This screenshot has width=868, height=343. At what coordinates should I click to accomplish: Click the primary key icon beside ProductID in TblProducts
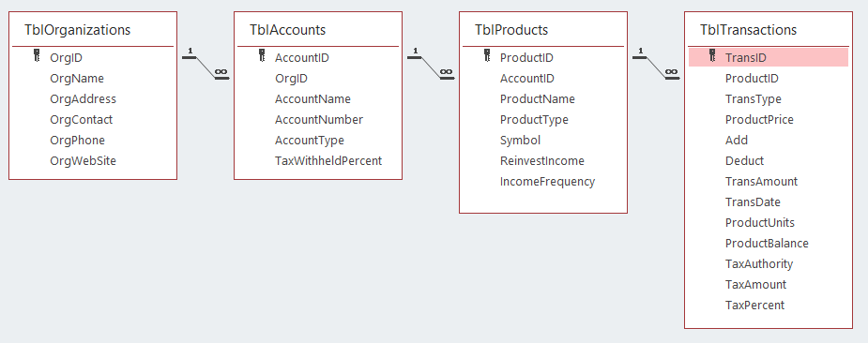(487, 55)
